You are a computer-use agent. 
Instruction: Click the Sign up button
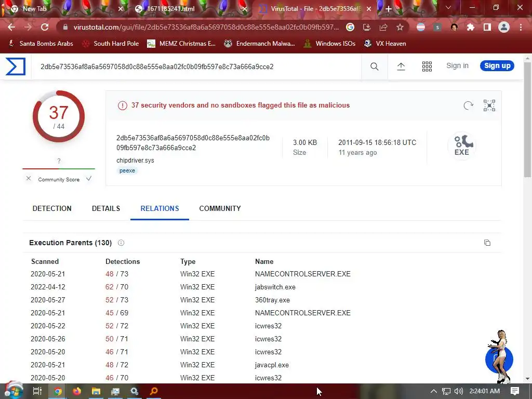497,66
